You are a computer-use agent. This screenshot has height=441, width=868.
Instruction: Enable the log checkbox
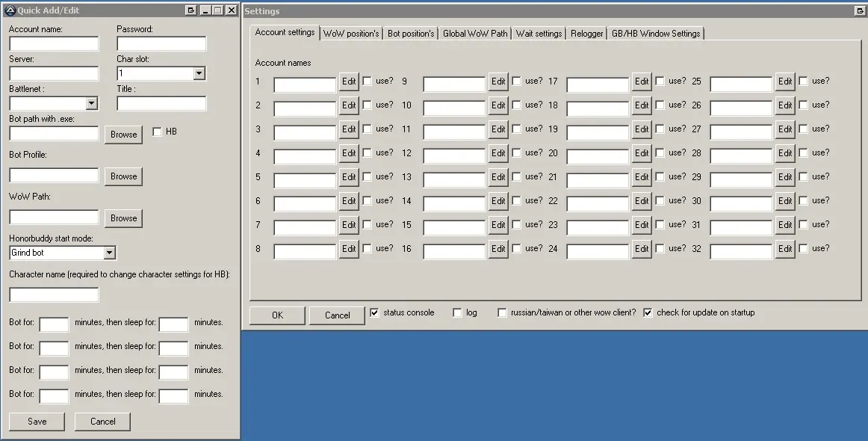[457, 313]
